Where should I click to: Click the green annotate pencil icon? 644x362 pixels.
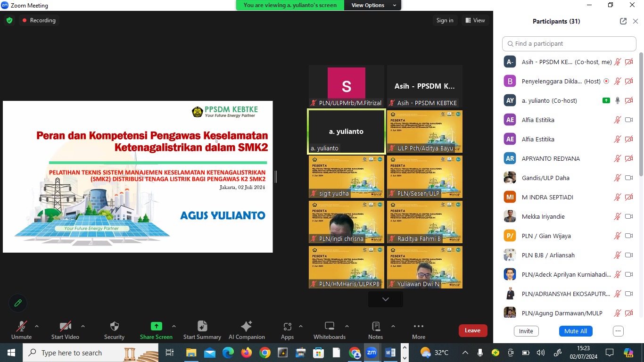tap(18, 303)
